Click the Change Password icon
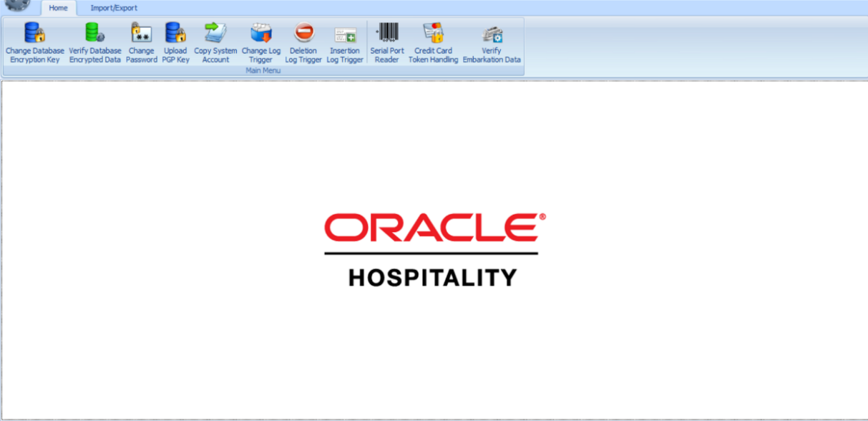 point(141,42)
